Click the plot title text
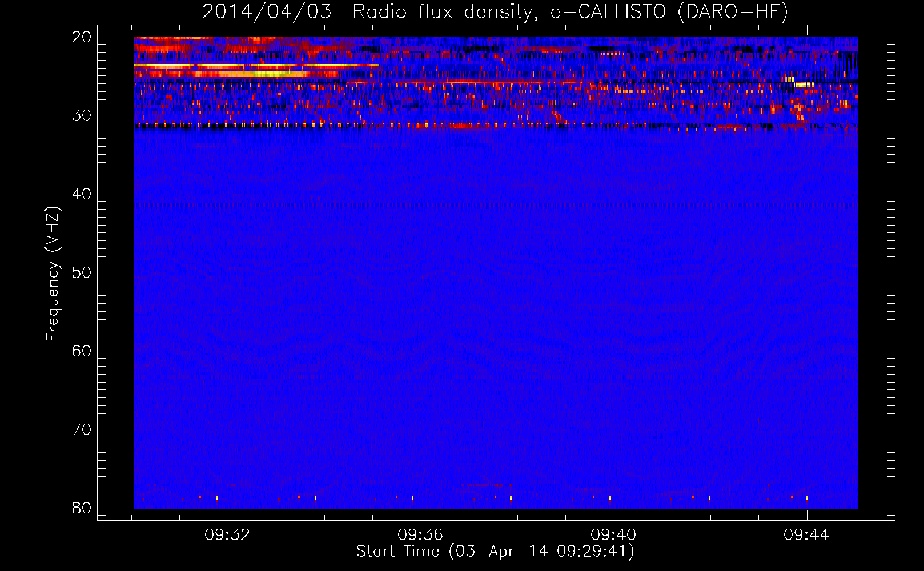The width and height of the screenshot is (924, 571). coord(495,12)
